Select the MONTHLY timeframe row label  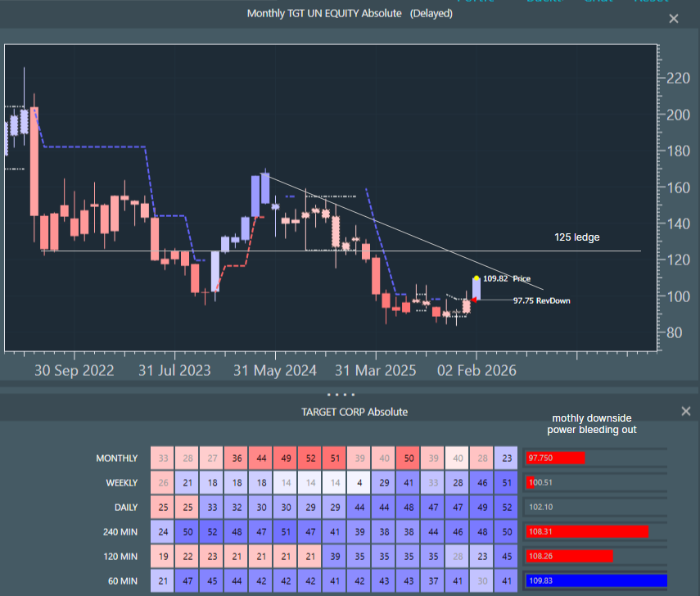click(116, 458)
